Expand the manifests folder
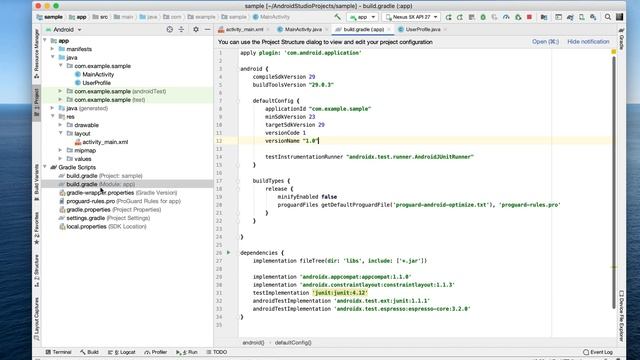 pyautogui.click(x=52, y=49)
